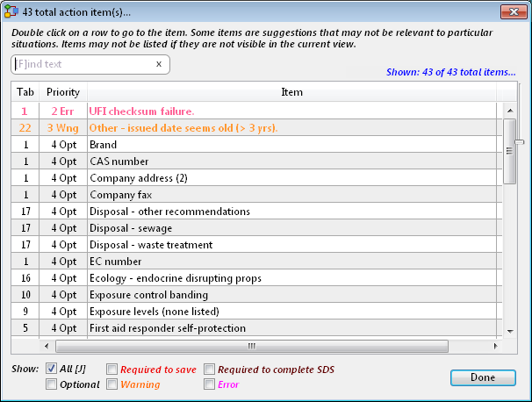Select the EC number row
The image size is (532, 402).
click(x=256, y=261)
